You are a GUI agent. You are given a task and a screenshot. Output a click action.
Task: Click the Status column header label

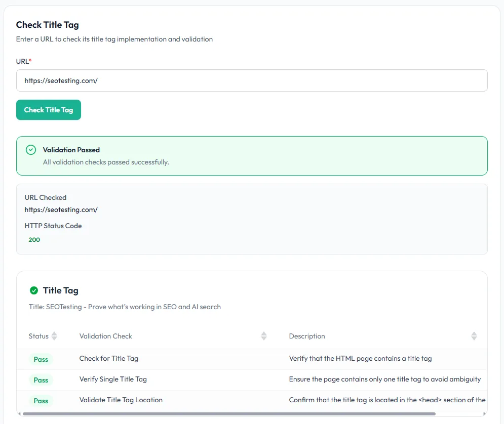coord(38,336)
